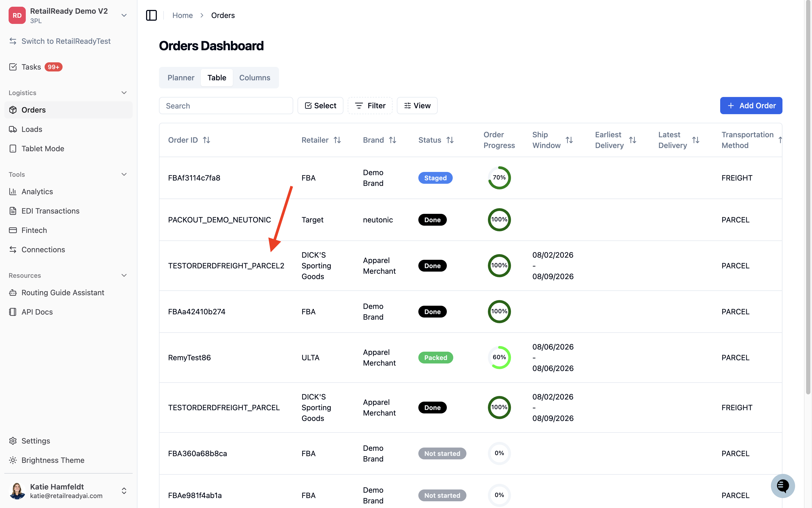Open Settings from the sidebar

point(68,441)
